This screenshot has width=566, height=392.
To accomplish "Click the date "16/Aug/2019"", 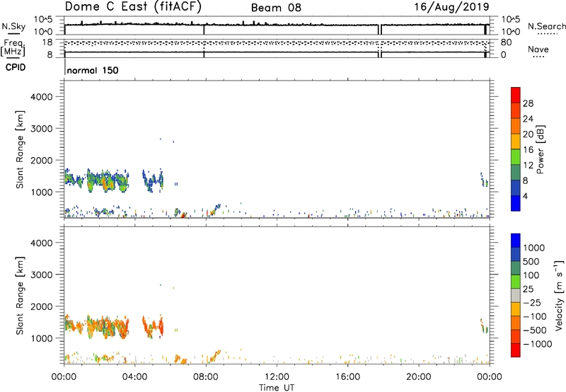I will tap(451, 6).
